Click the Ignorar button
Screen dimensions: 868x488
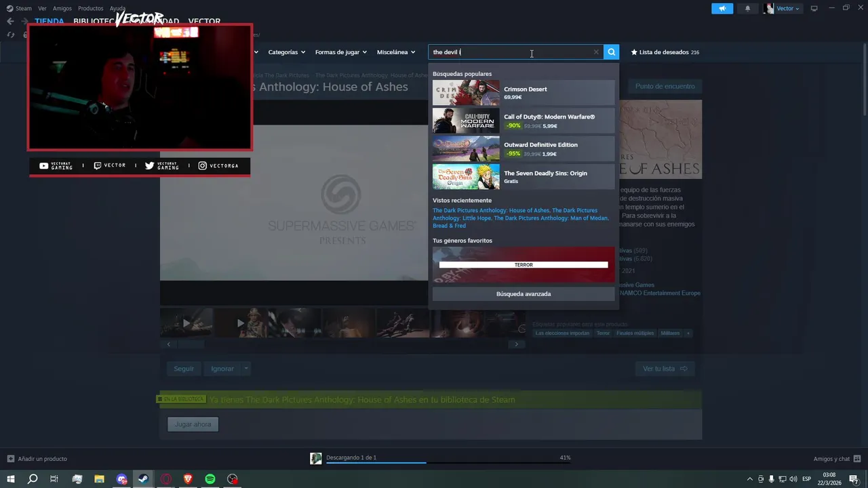[x=222, y=369]
